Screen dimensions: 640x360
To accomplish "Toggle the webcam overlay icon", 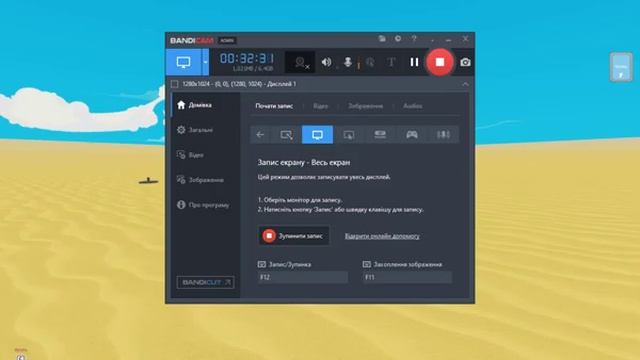I will (x=300, y=62).
